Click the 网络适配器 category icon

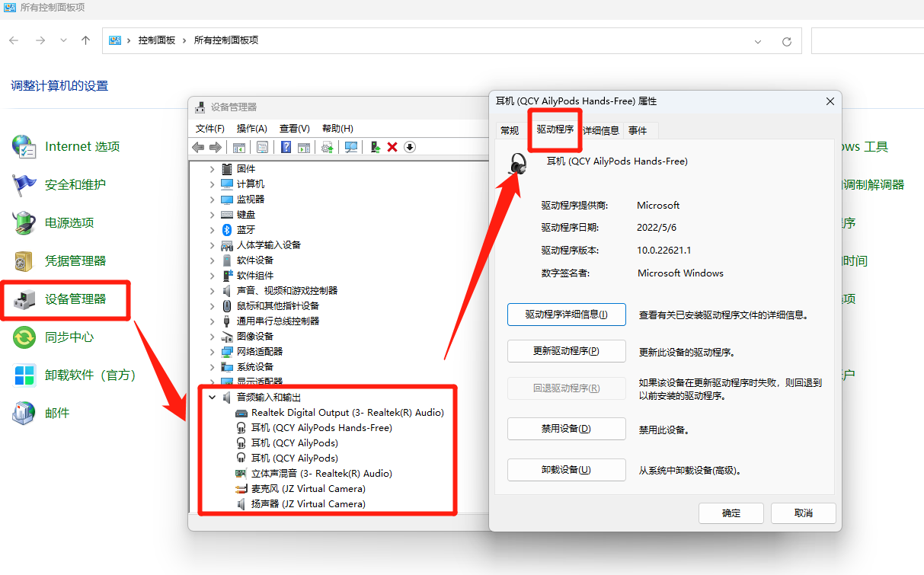click(227, 351)
